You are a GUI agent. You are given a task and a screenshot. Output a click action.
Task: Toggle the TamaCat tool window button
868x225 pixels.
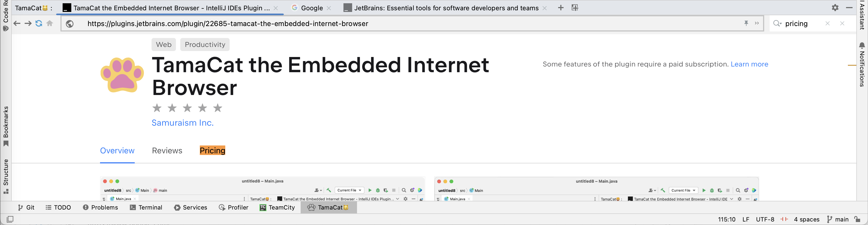[329, 207]
